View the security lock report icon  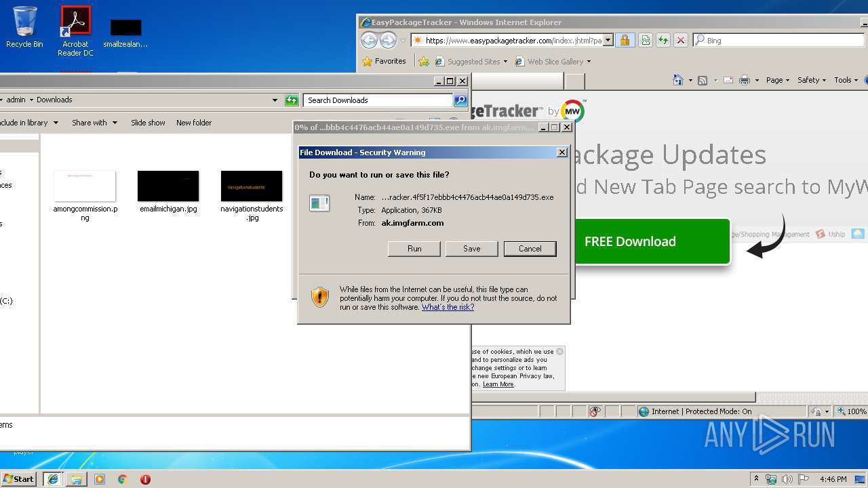click(x=625, y=41)
